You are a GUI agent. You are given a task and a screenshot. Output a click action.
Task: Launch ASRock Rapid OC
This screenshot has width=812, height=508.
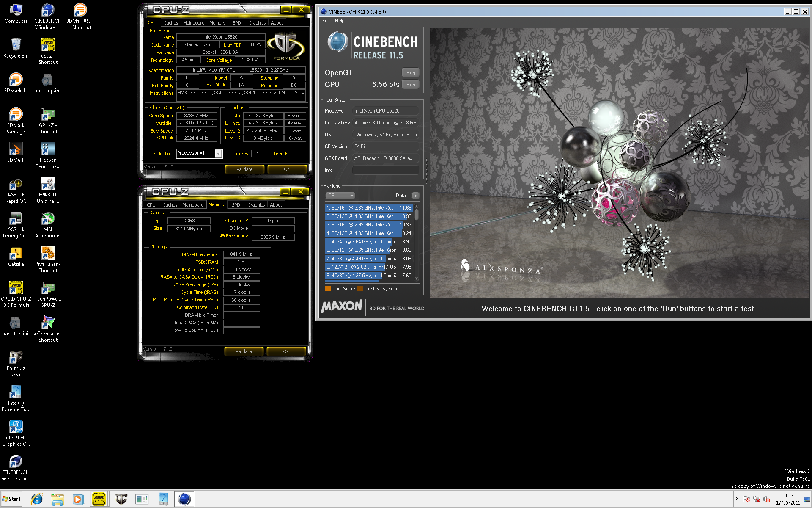click(16, 190)
